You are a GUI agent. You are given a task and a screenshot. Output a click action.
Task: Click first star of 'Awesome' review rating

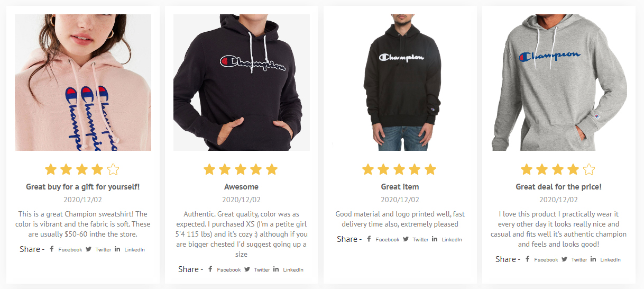click(209, 169)
